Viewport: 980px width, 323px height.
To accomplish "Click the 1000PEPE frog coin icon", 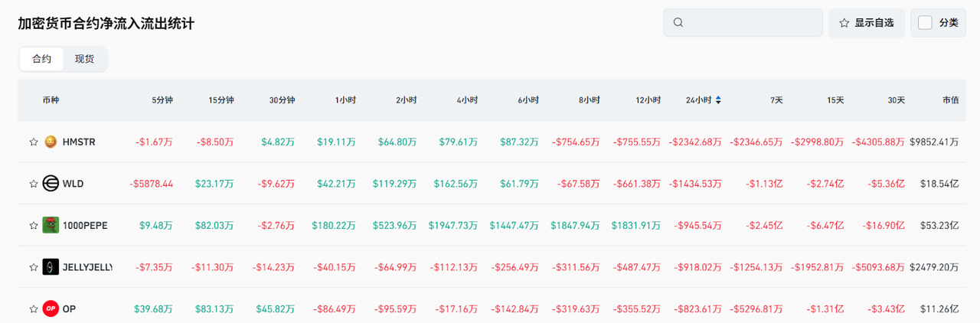I will coord(51,226).
